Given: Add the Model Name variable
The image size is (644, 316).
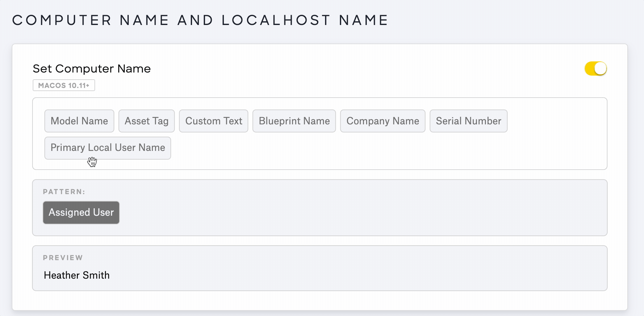Looking at the screenshot, I should 79,121.
